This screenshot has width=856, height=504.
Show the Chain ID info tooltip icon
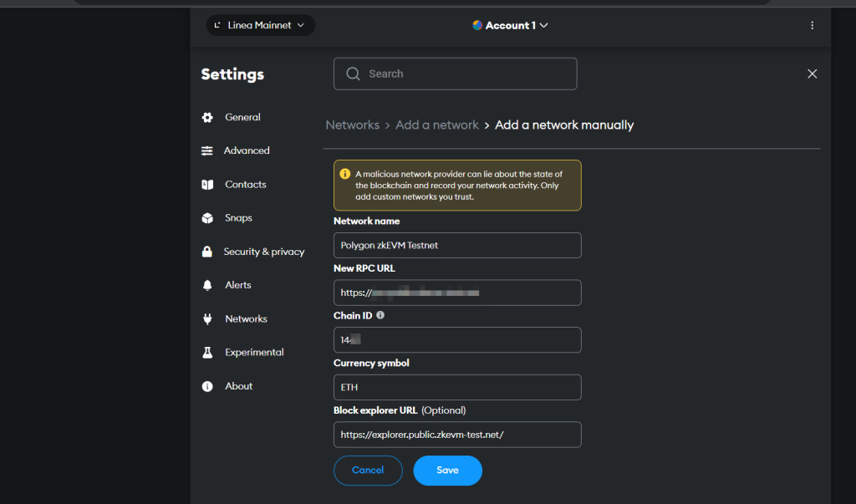(380, 315)
